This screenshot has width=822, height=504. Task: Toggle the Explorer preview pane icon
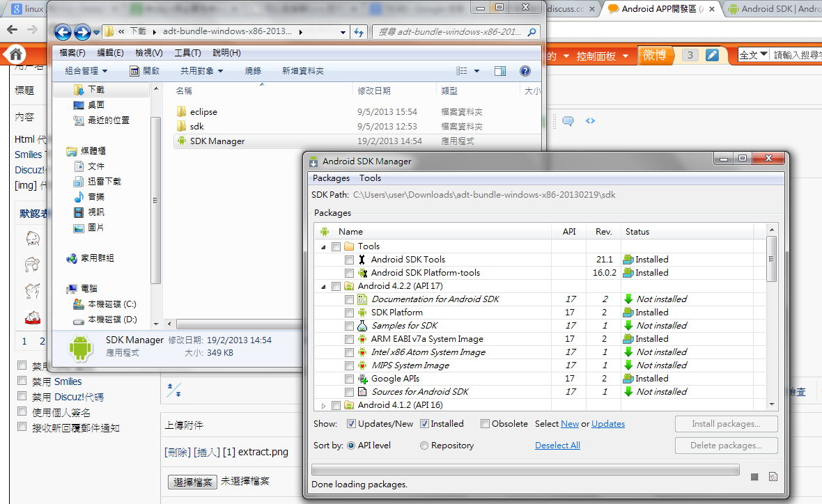[500, 71]
